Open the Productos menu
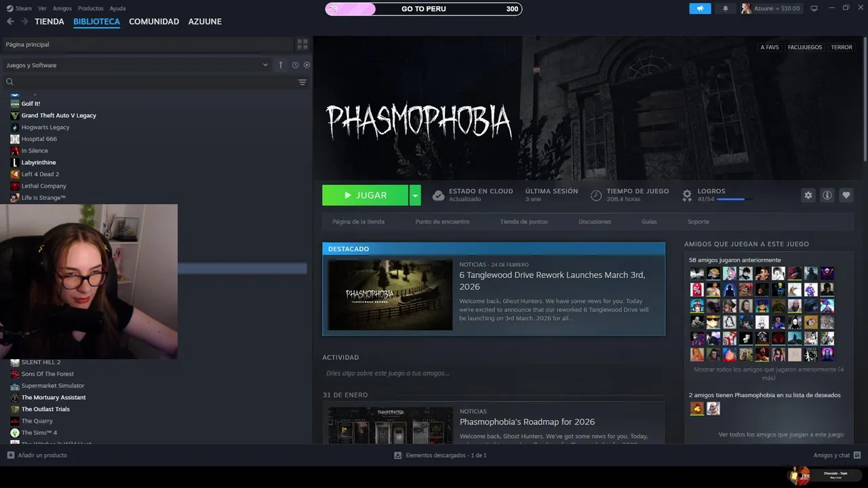 click(90, 9)
